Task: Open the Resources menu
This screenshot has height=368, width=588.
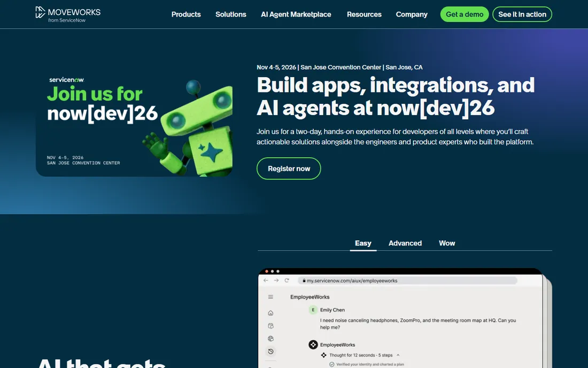Action: click(x=364, y=14)
